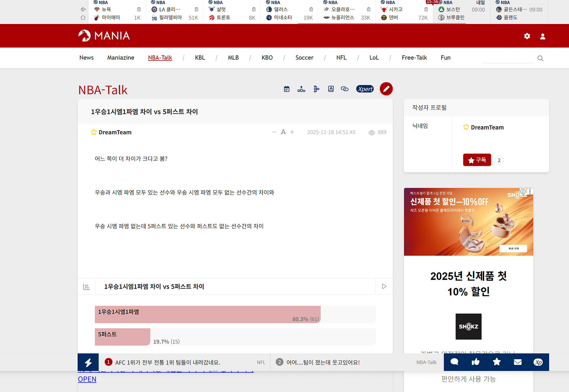Open the rankings podium icon
Screen dimensions: 569x392
[301, 89]
